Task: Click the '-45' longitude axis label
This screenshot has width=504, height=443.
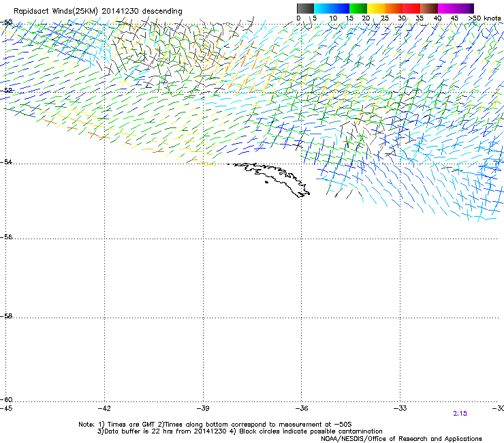Action: pyautogui.click(x=6, y=408)
